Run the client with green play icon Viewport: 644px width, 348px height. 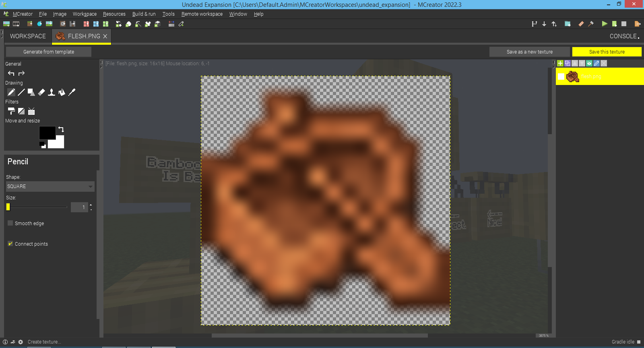tap(605, 24)
